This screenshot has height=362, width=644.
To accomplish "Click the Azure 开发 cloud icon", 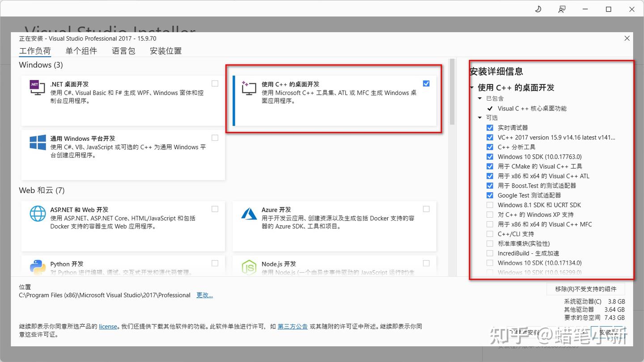I will pyautogui.click(x=249, y=214).
